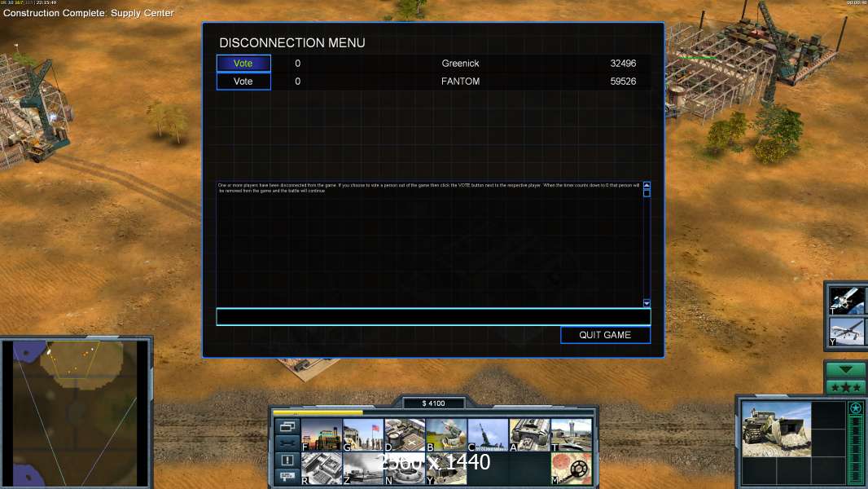Select the build icon with hotkey Y in command bar
Viewport: 868px width, 489px height.
[x=446, y=469]
